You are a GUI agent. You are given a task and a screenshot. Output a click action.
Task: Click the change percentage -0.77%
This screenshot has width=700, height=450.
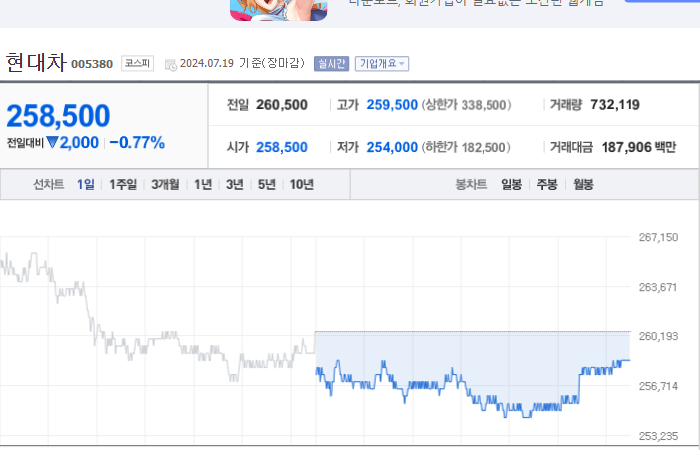[x=137, y=143]
